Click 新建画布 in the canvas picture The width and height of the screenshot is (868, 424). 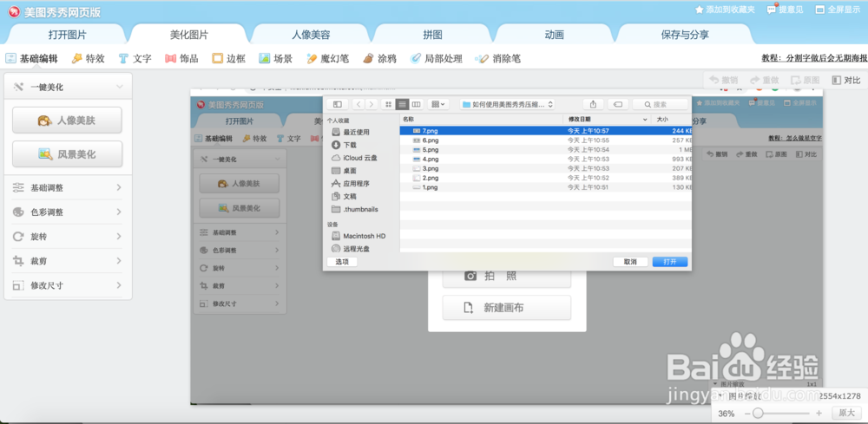pyautogui.click(x=507, y=308)
